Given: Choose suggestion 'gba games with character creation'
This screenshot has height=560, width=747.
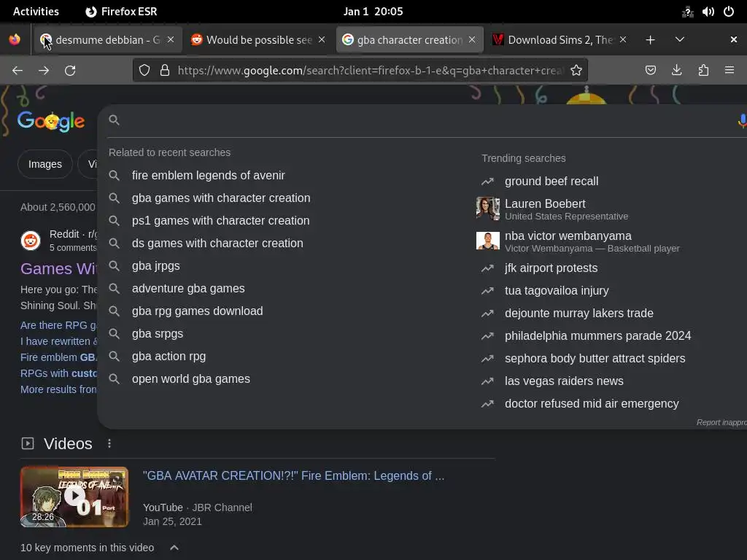Looking at the screenshot, I should [221, 198].
